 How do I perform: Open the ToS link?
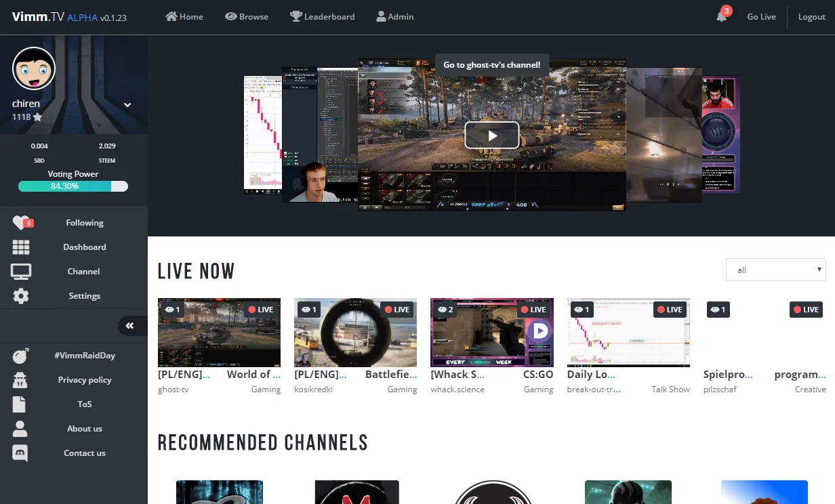pos(85,404)
